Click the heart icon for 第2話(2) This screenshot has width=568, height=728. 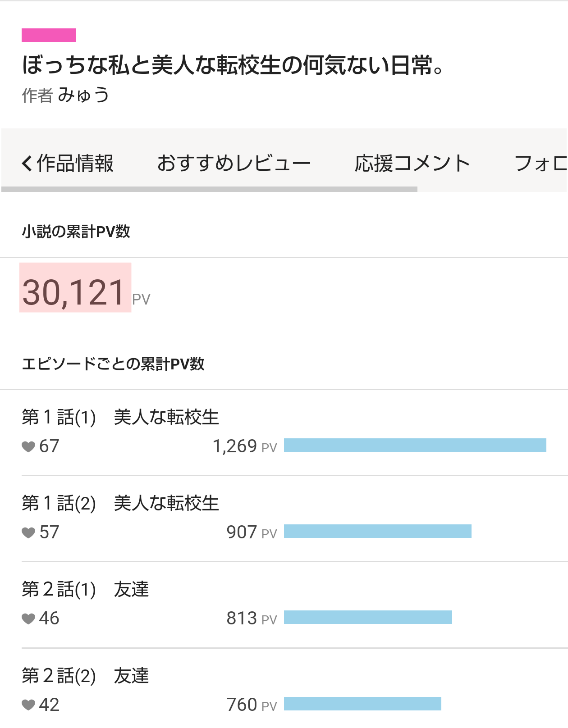point(28,705)
